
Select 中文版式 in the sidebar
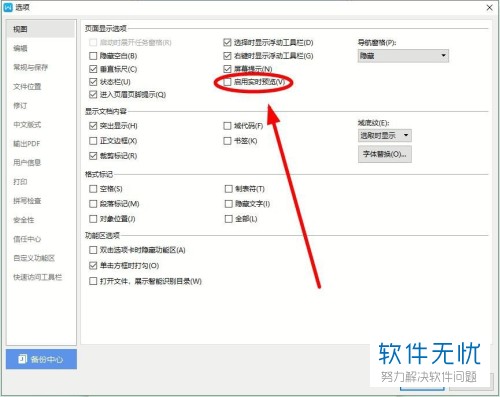27,125
